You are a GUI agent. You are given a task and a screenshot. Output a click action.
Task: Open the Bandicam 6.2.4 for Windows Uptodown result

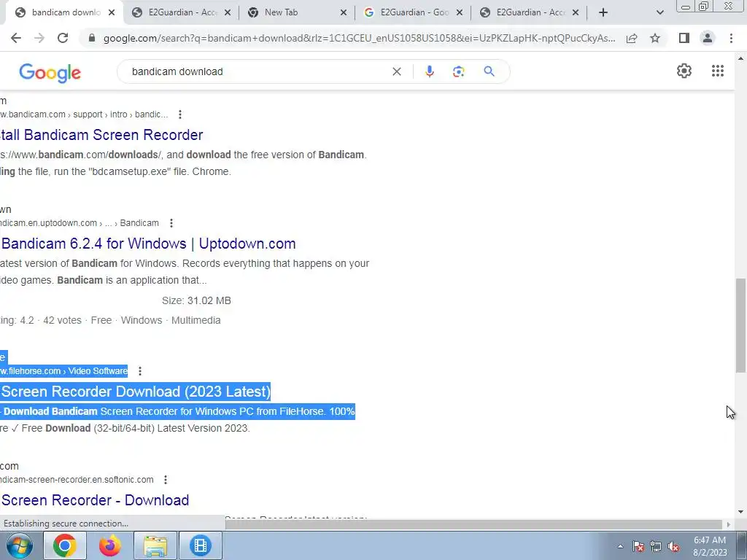(x=148, y=244)
